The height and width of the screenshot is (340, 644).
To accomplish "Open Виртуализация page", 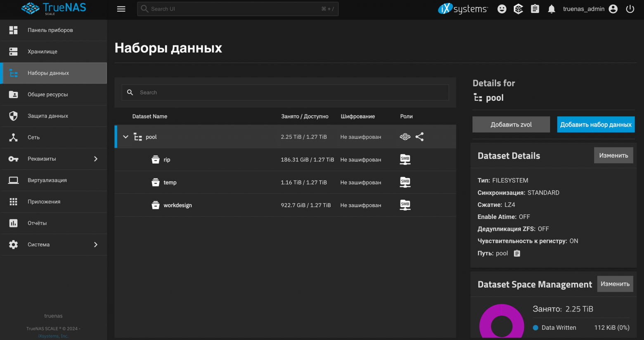I will (54, 180).
